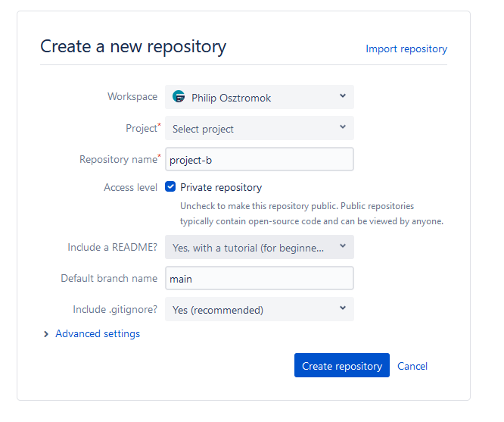Click the Default branch name label

coord(109,278)
